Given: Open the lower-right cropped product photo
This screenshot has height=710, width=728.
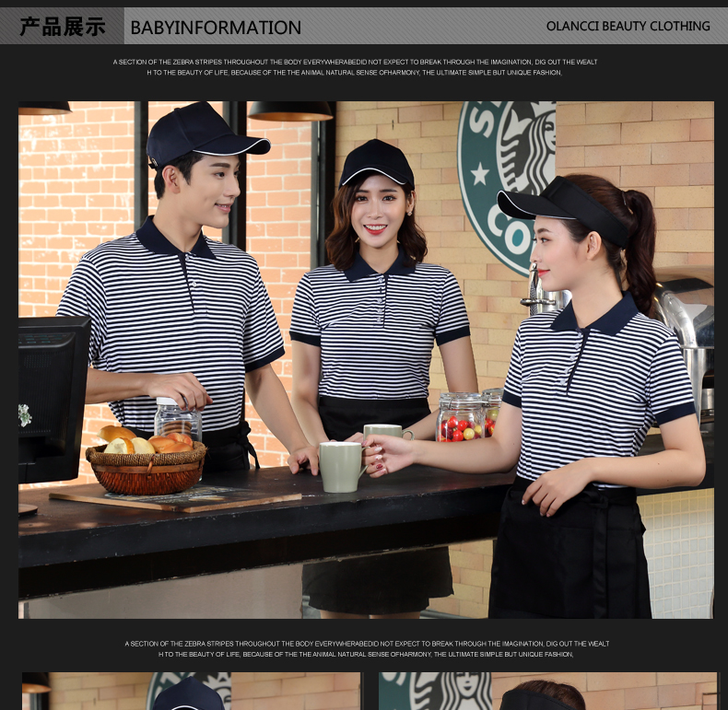Looking at the screenshot, I should [x=548, y=691].
